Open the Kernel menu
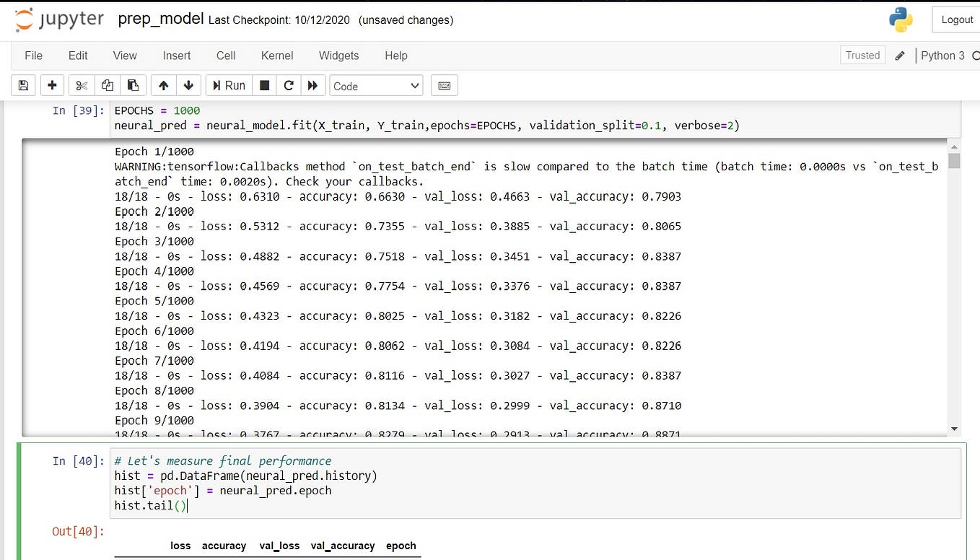The image size is (980, 560). pyautogui.click(x=276, y=56)
